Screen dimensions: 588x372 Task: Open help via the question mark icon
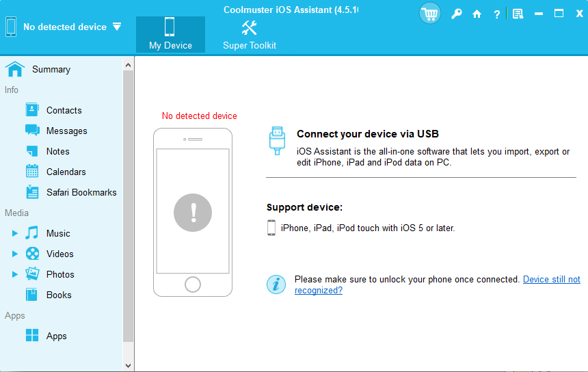pyautogui.click(x=496, y=14)
